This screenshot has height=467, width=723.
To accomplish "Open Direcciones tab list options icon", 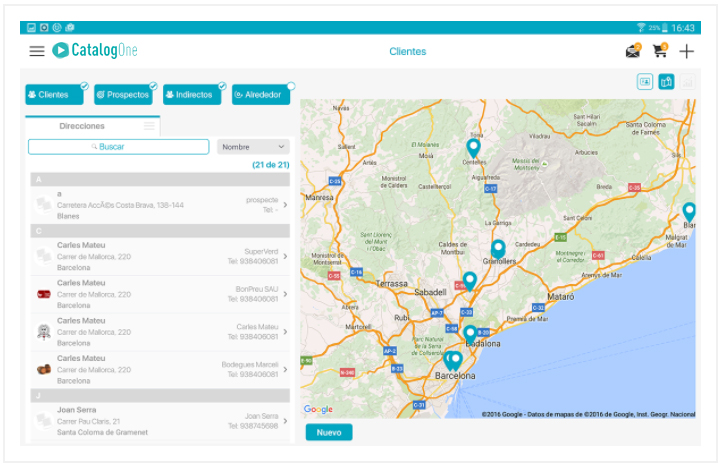I will [149, 126].
